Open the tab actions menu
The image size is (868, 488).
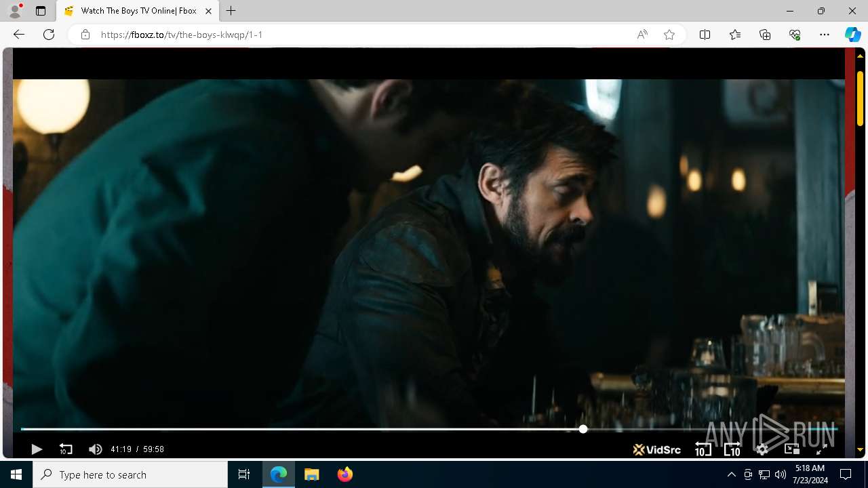[x=41, y=11]
